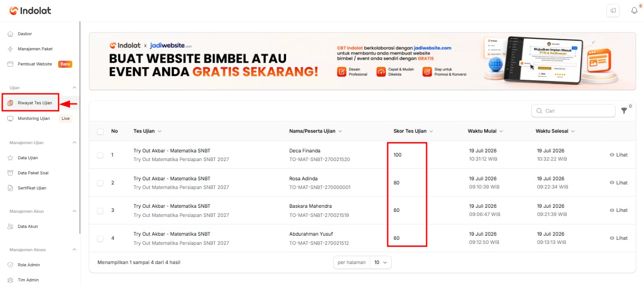This screenshot has width=644, height=286.
Task: Collapse the Manajemen Ujian sidebar section
Action: [x=75, y=143]
